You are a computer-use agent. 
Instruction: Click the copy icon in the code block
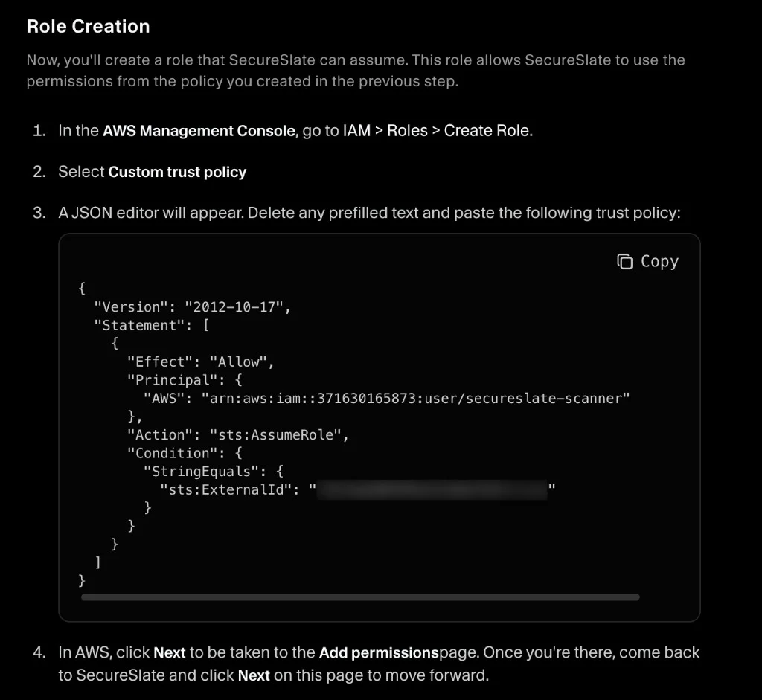pyautogui.click(x=624, y=261)
